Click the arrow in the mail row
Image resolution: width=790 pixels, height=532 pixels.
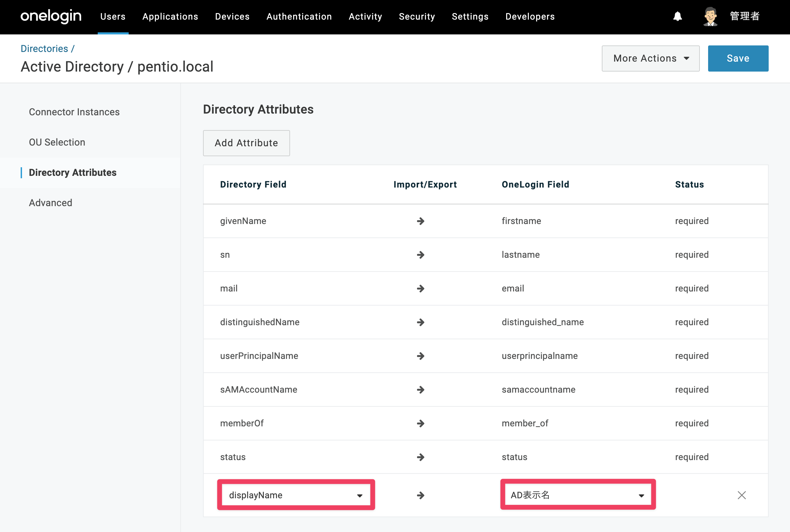point(420,288)
